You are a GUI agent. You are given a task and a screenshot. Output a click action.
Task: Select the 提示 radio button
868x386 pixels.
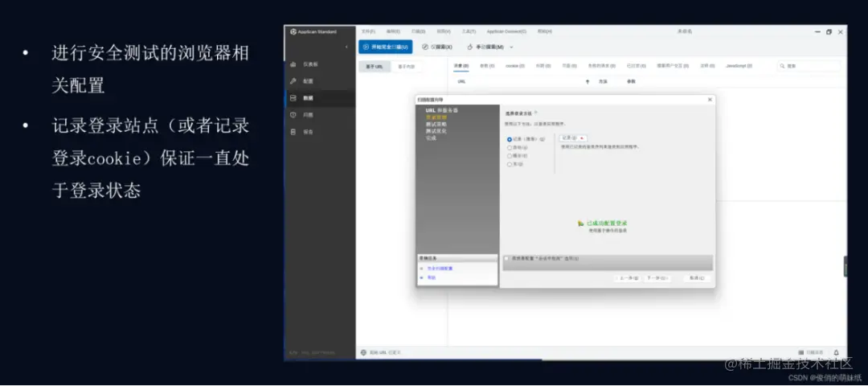coord(510,156)
